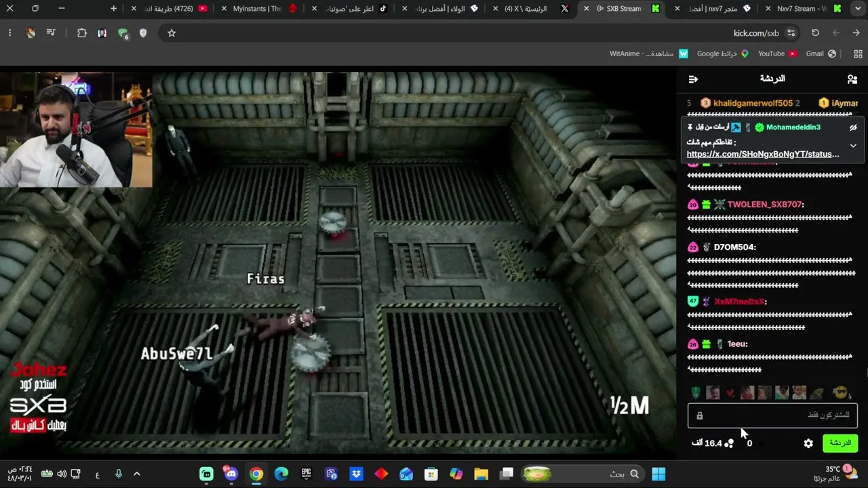This screenshot has height=488, width=868.
Task: Open the pinned x.com status link
Action: pyautogui.click(x=762, y=154)
